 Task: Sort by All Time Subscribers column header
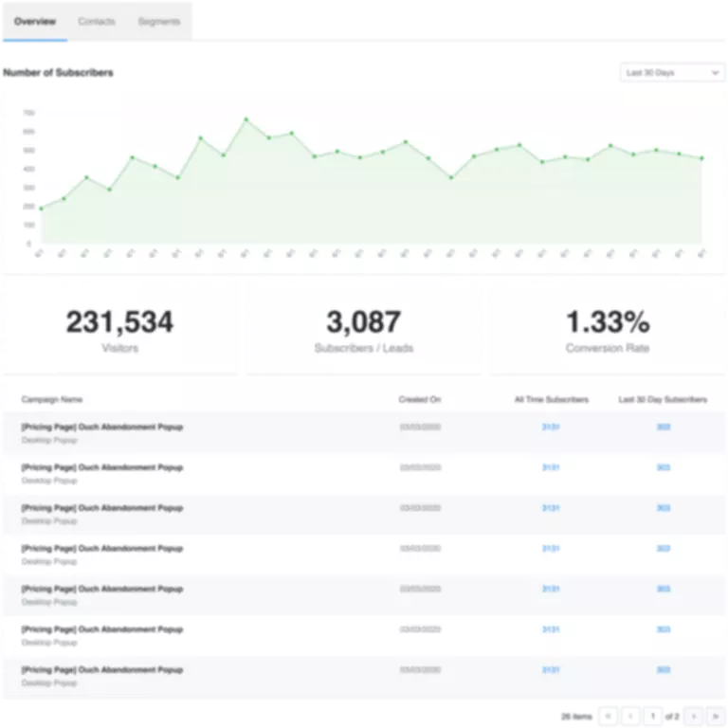click(x=551, y=400)
